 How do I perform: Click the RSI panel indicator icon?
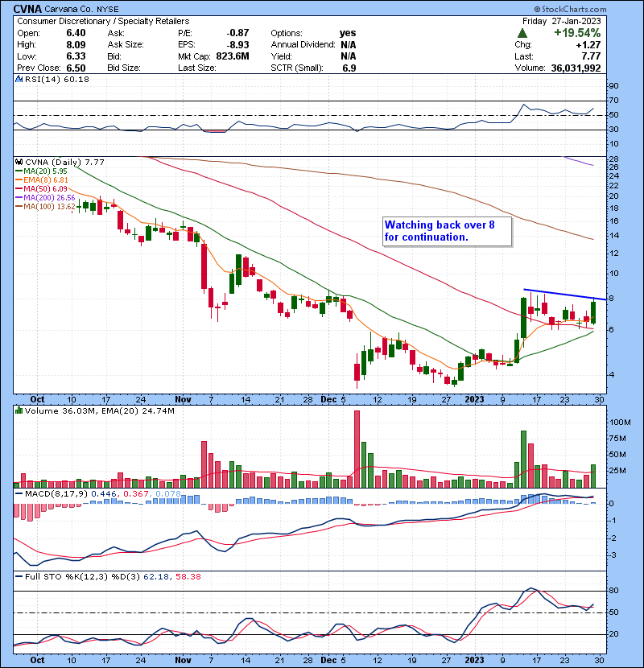click(19, 79)
